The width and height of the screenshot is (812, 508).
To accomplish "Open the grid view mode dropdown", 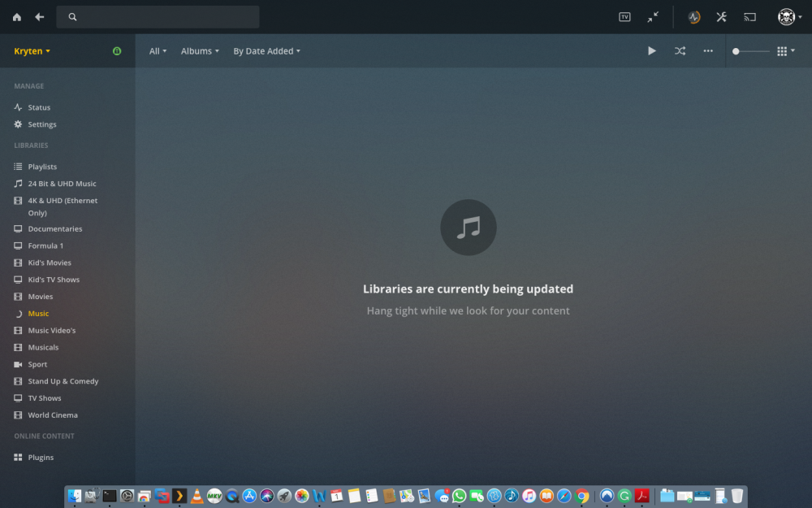I will pos(785,50).
